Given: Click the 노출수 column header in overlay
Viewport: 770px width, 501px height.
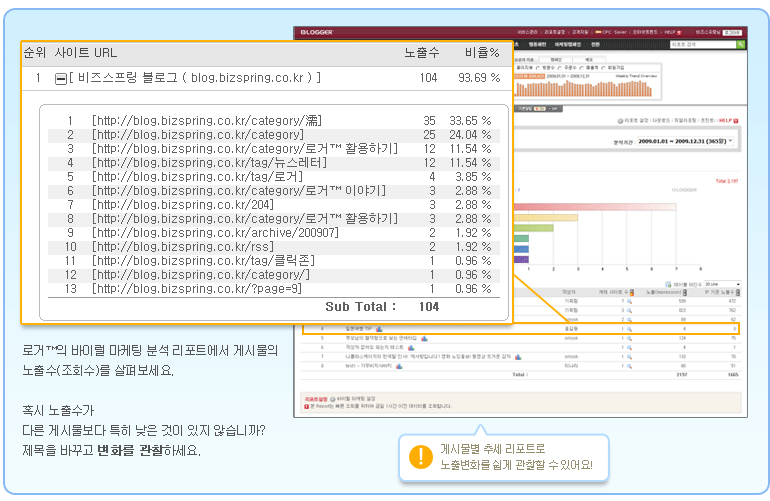Looking at the screenshot, I should [422, 53].
